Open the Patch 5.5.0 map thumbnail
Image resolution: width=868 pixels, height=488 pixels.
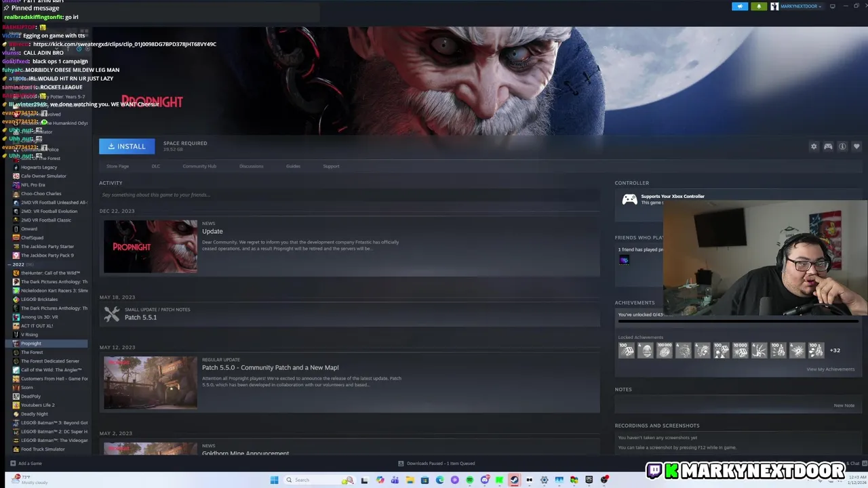(x=151, y=382)
